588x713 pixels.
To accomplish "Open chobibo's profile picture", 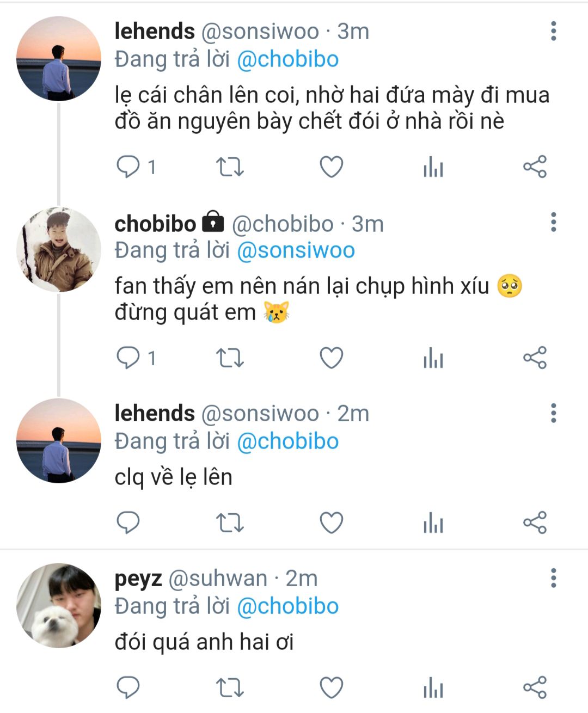I will (59, 249).
